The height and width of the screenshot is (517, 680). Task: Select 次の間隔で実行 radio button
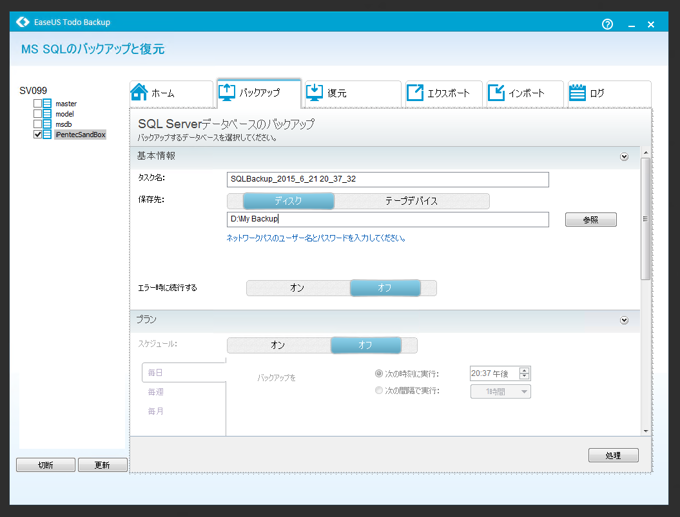(379, 390)
